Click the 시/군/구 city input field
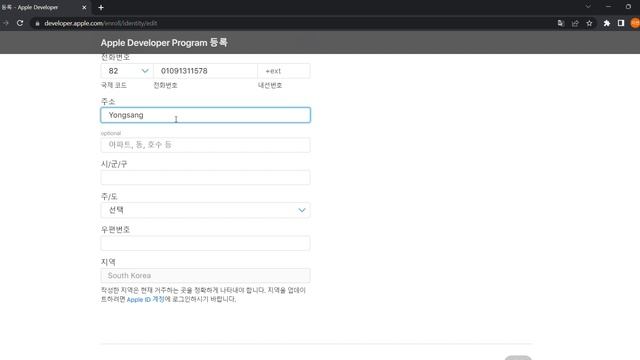Image resolution: width=640 pixels, height=360 pixels. click(205, 178)
